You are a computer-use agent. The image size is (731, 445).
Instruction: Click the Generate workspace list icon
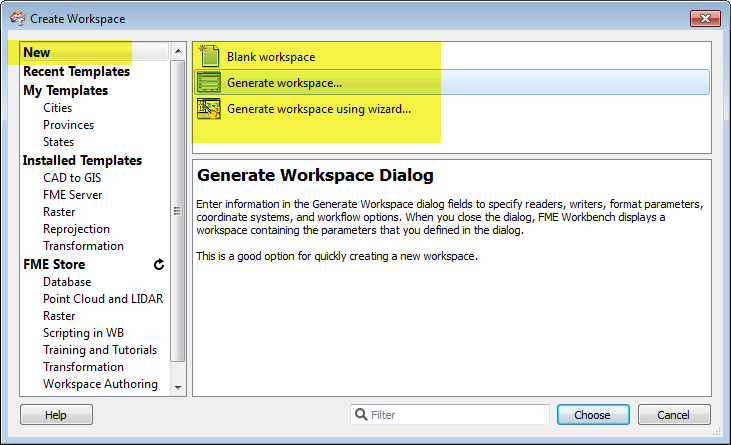(x=208, y=82)
